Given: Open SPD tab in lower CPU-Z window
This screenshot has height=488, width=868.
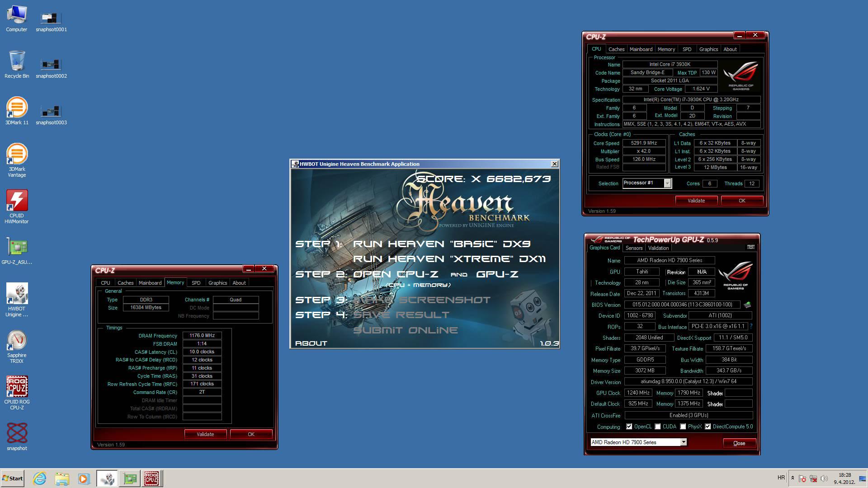Looking at the screenshot, I should click(196, 283).
